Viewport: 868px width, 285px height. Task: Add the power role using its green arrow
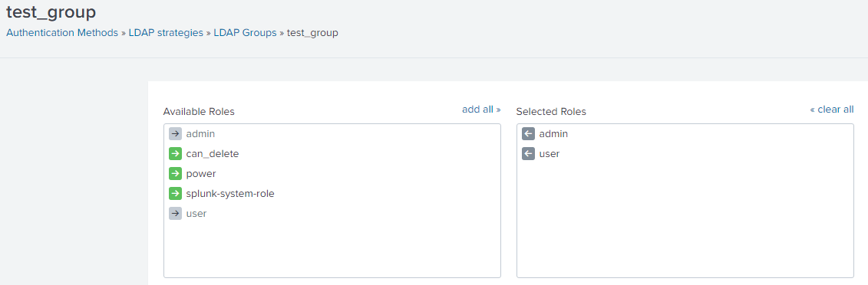click(x=176, y=173)
